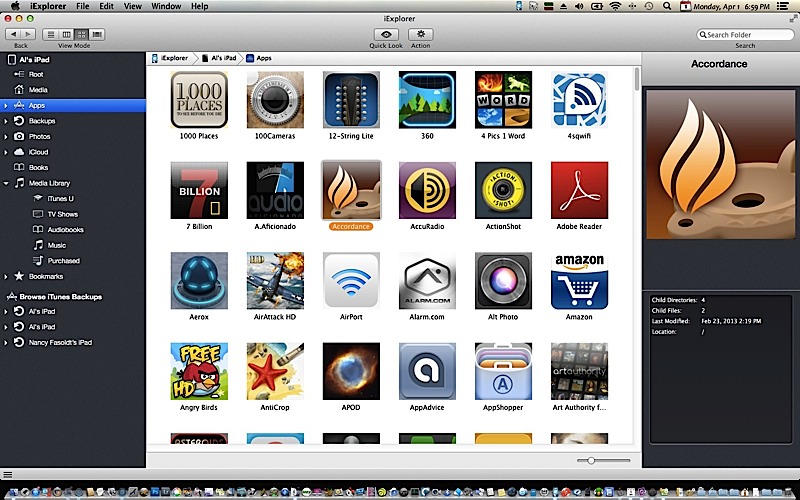Viewport: 800px width, 500px height.
Task: Select the Amazon app icon
Action: click(579, 280)
